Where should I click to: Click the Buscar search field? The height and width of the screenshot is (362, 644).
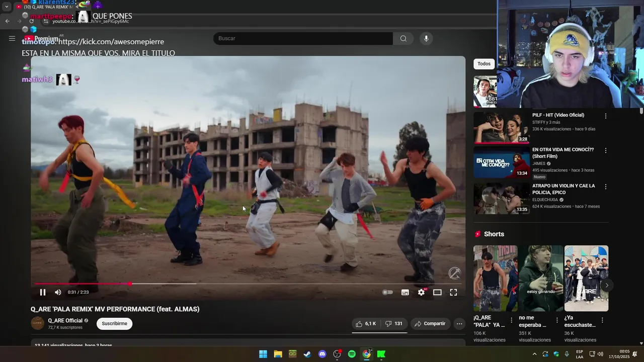[x=303, y=38]
